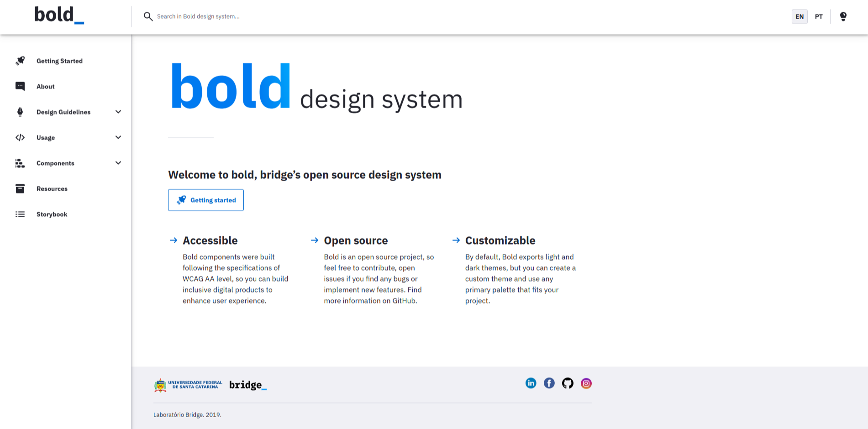Click the Open source heading
This screenshot has height=429, width=868.
(356, 241)
